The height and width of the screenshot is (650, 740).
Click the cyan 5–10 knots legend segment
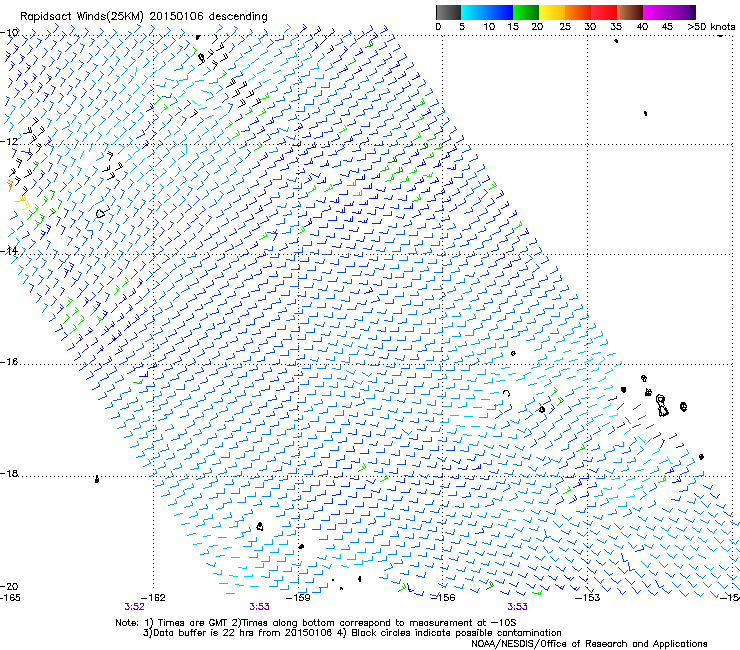click(x=474, y=12)
